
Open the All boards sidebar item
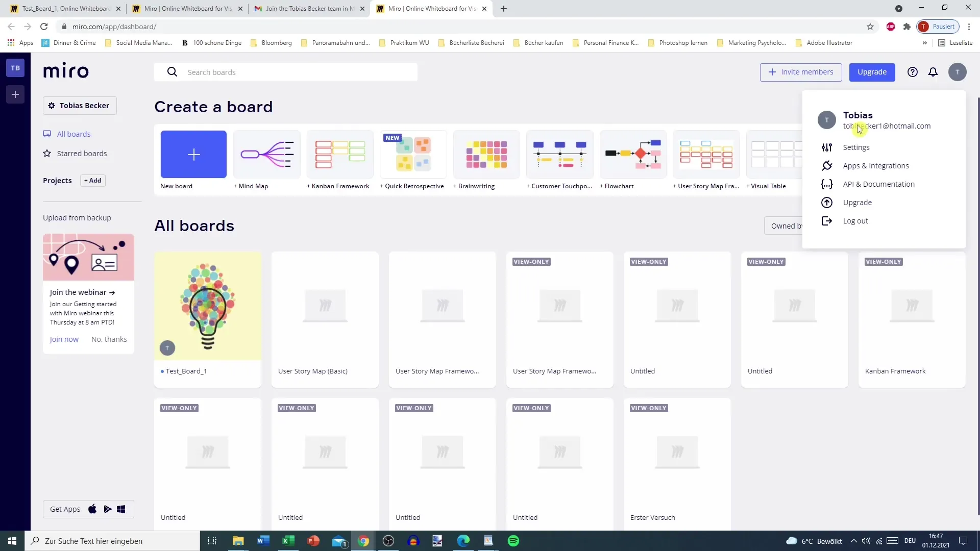point(73,134)
